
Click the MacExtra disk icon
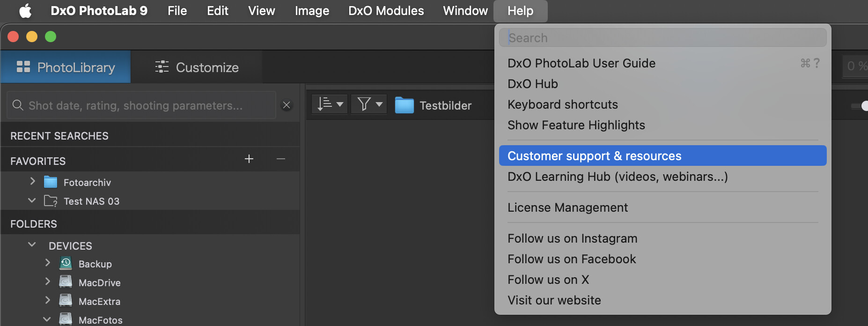click(x=66, y=301)
